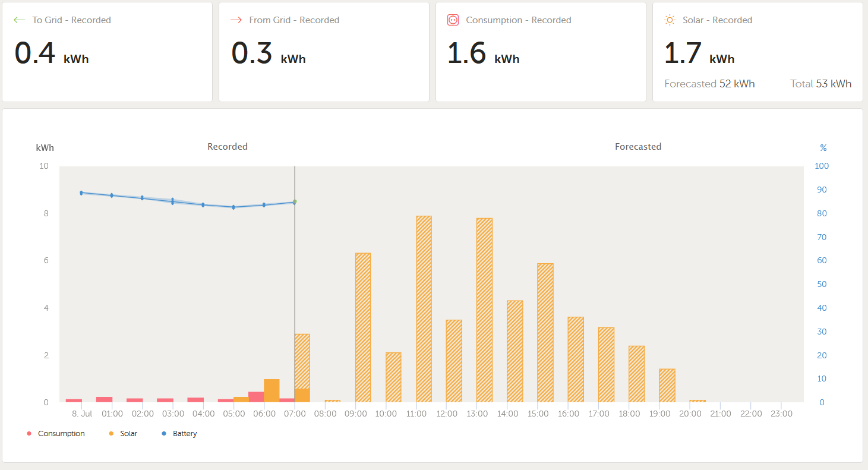Click the red Consumption legend dot

tap(29, 434)
